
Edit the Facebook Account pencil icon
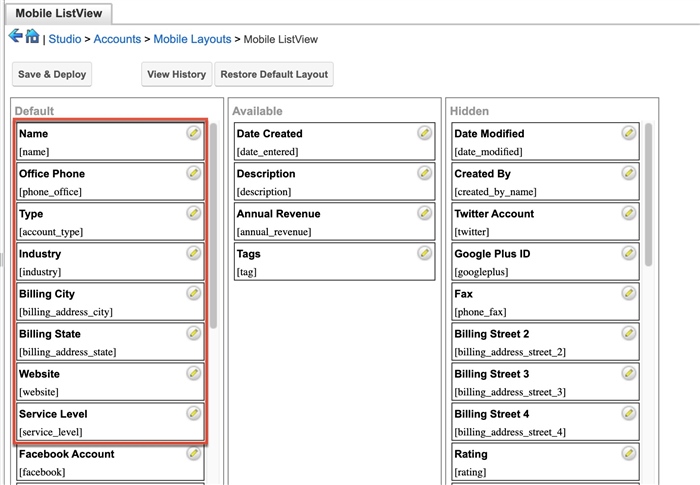coord(194,453)
